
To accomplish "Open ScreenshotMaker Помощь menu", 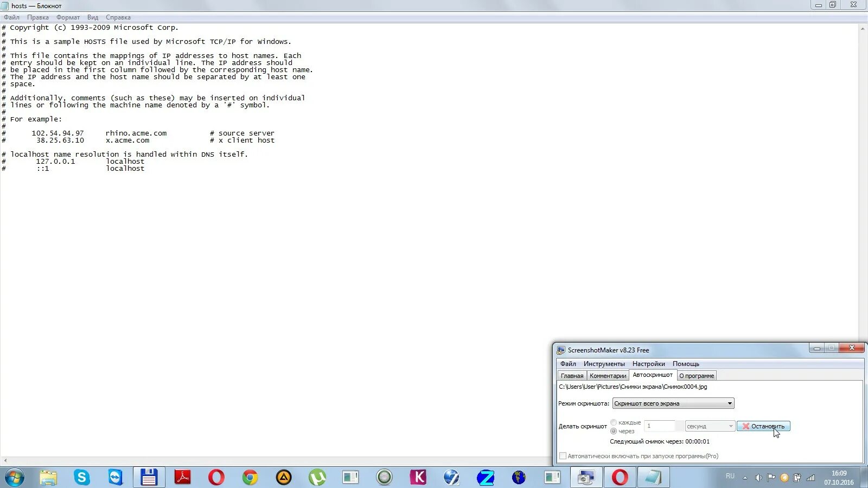I will point(686,364).
